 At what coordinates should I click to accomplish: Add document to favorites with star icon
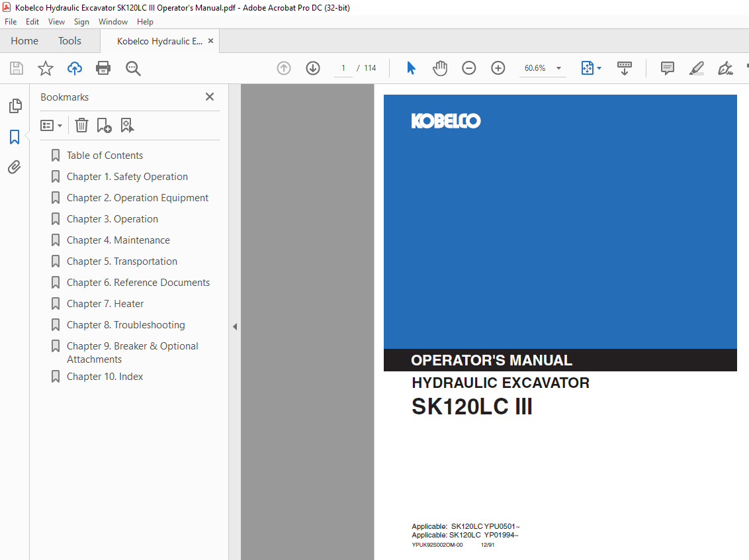(46, 68)
